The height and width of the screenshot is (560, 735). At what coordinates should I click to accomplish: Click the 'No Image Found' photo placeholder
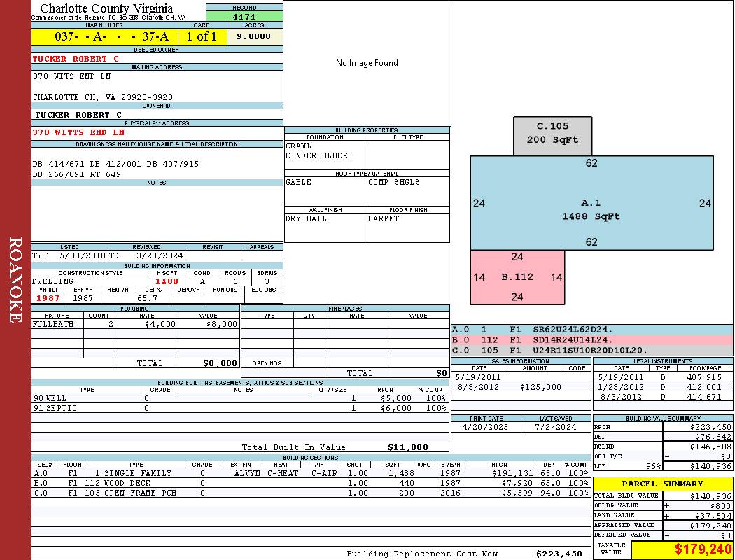coord(367,63)
